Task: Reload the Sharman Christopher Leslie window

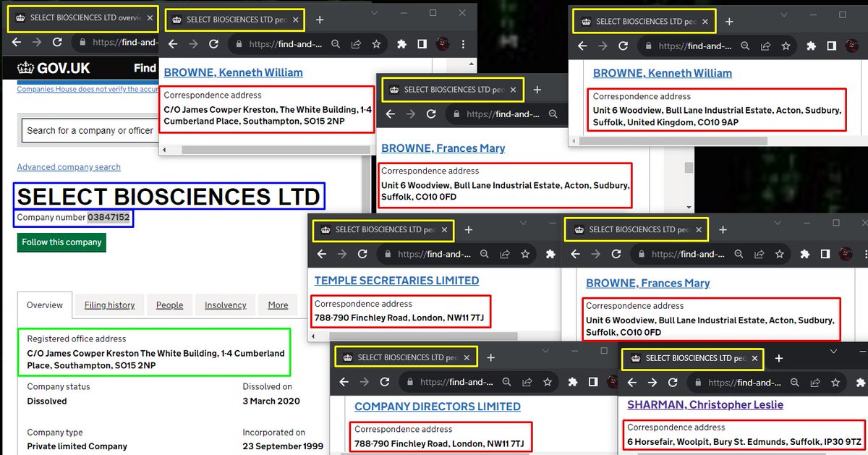Action: coord(673,383)
